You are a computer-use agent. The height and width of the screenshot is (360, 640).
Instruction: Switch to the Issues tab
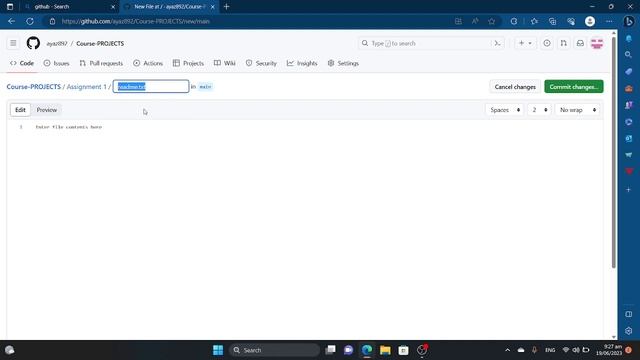(x=56, y=63)
